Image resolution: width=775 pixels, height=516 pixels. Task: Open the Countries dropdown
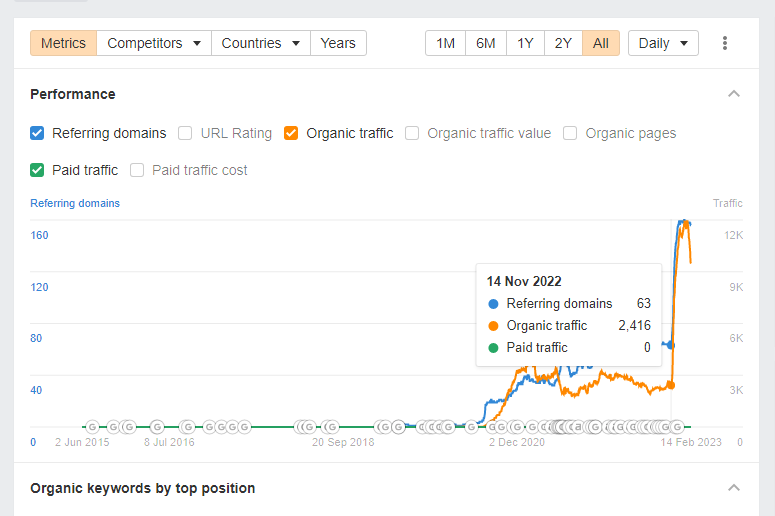tap(260, 43)
